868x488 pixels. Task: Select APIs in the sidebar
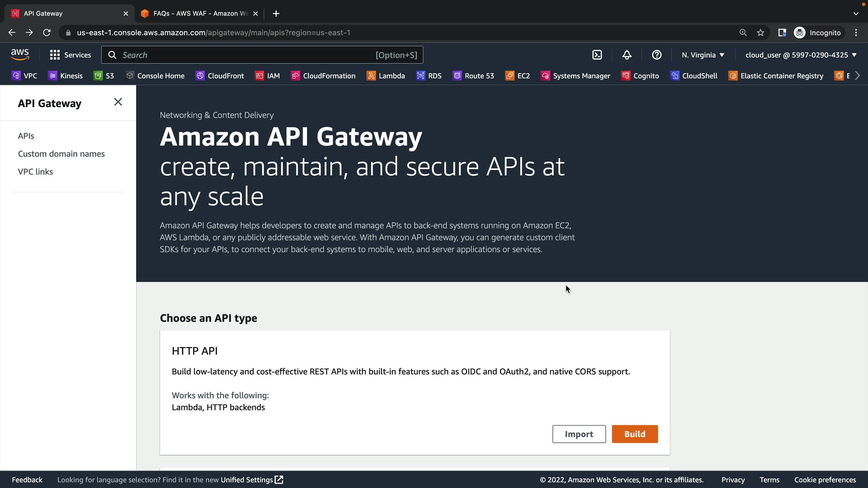tap(26, 136)
